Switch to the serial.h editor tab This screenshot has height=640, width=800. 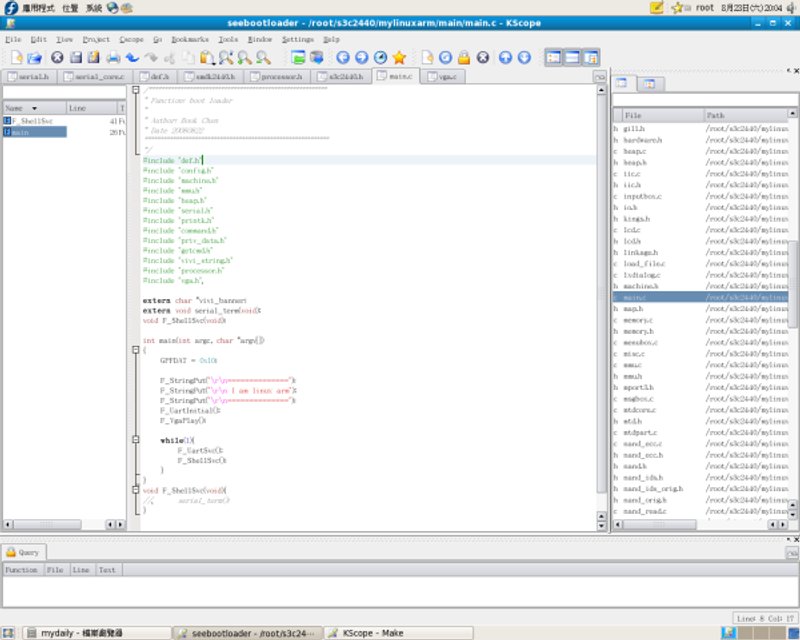coord(29,77)
